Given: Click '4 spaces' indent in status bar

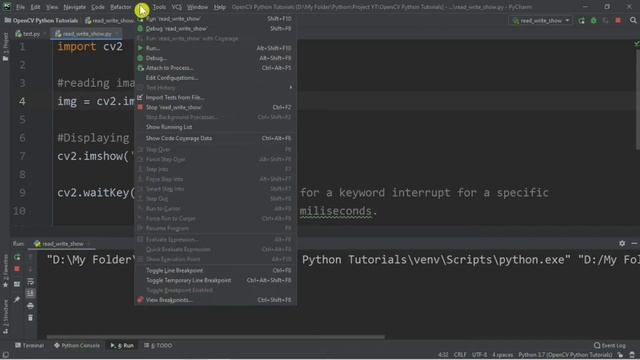Looking at the screenshot, I should coord(502,355).
